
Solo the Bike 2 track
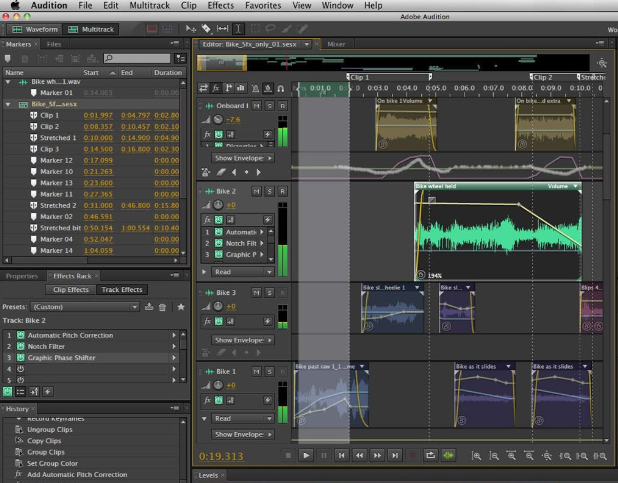[x=270, y=191]
